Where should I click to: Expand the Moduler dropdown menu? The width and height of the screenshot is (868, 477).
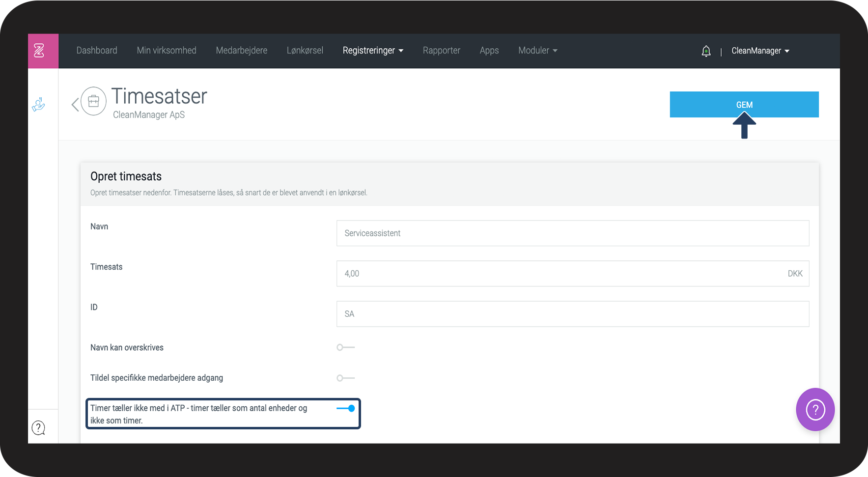coord(537,51)
